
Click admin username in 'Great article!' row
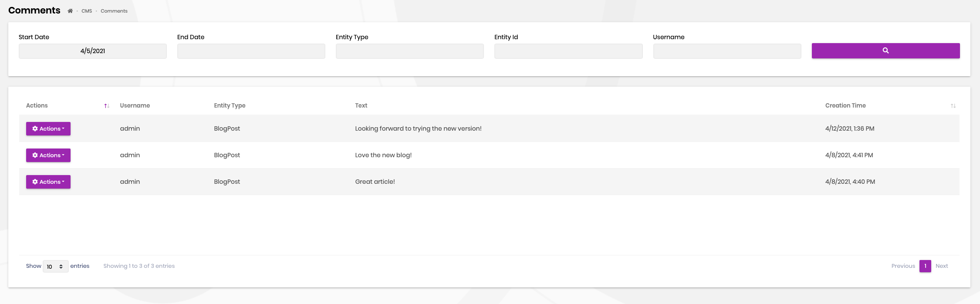pyautogui.click(x=130, y=182)
